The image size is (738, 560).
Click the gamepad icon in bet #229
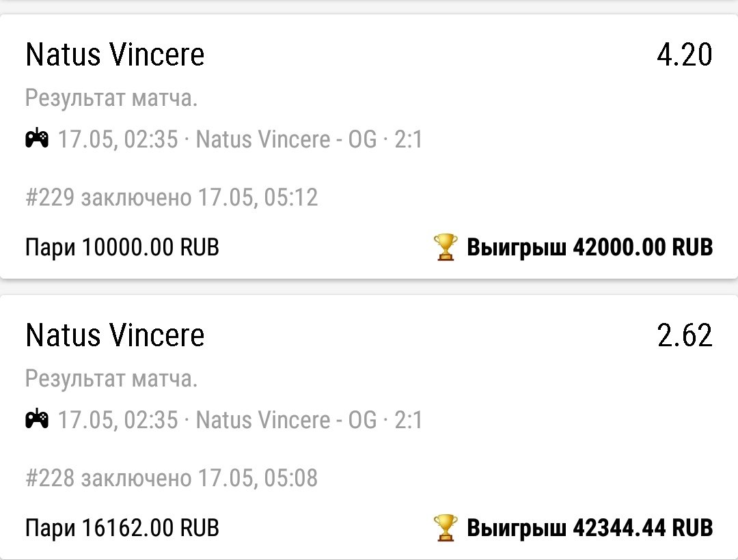37,139
